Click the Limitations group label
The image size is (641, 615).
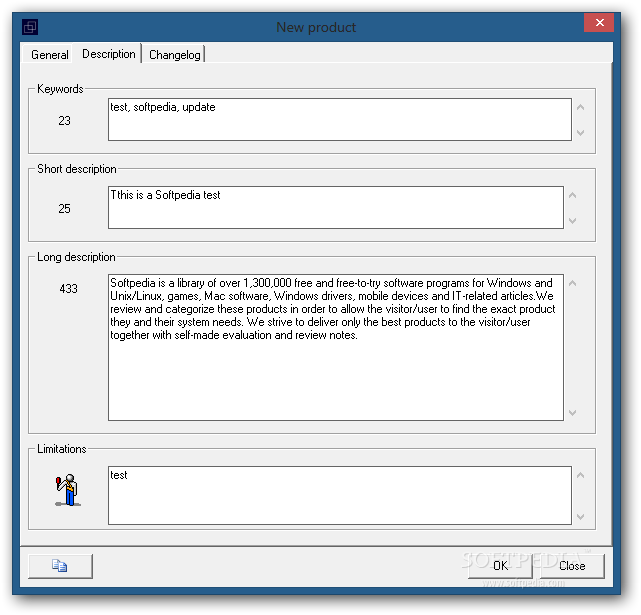pyautogui.click(x=62, y=449)
